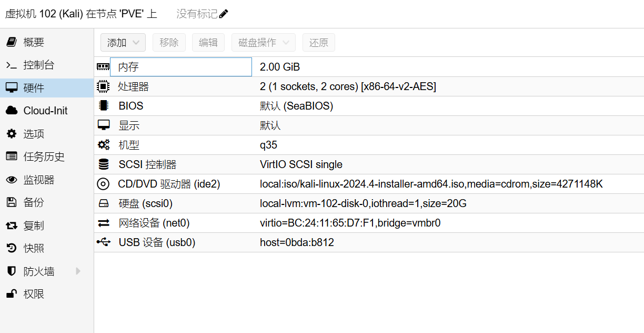Click the memory RAM icon

tap(103, 67)
